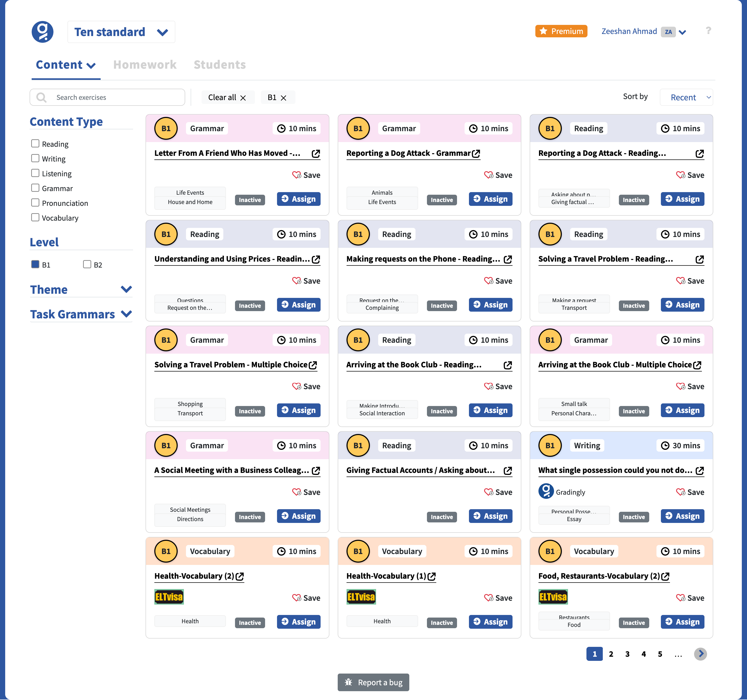
Task: Click the heart Save icon on Reporting a Dog Attack - Grammar
Action: click(x=488, y=175)
